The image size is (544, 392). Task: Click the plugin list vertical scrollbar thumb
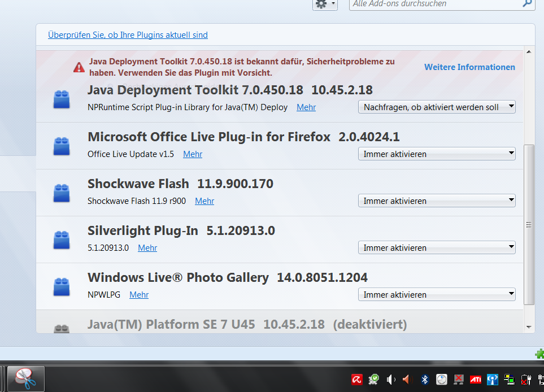[529, 224]
